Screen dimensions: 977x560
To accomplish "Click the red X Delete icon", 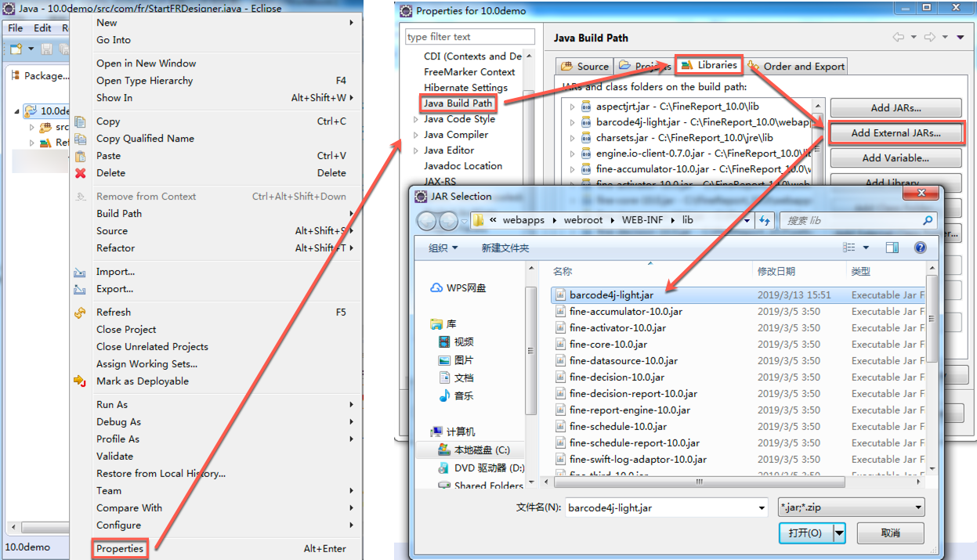I will coord(80,173).
